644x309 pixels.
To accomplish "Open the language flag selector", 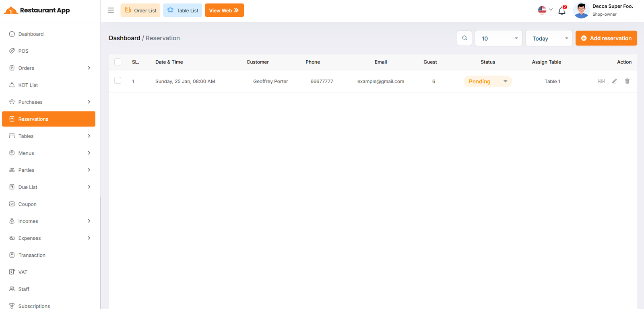I will click(545, 10).
